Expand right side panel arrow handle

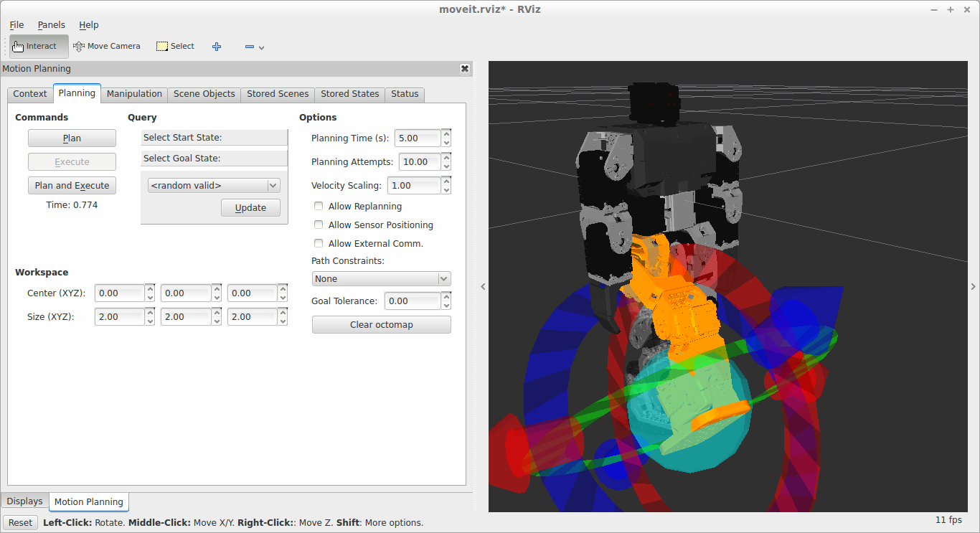(973, 287)
